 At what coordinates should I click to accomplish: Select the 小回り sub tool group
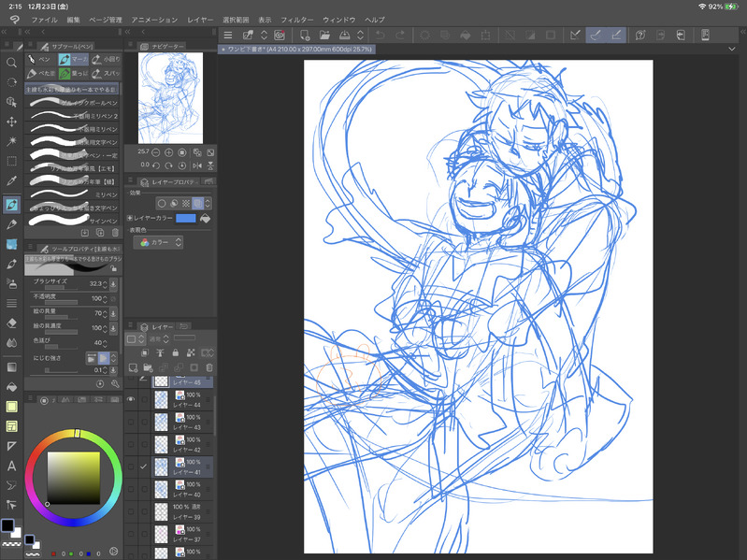point(106,59)
